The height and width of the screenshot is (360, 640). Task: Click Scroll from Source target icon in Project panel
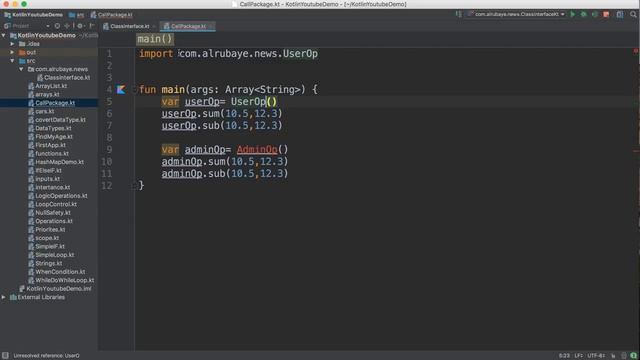click(57, 26)
